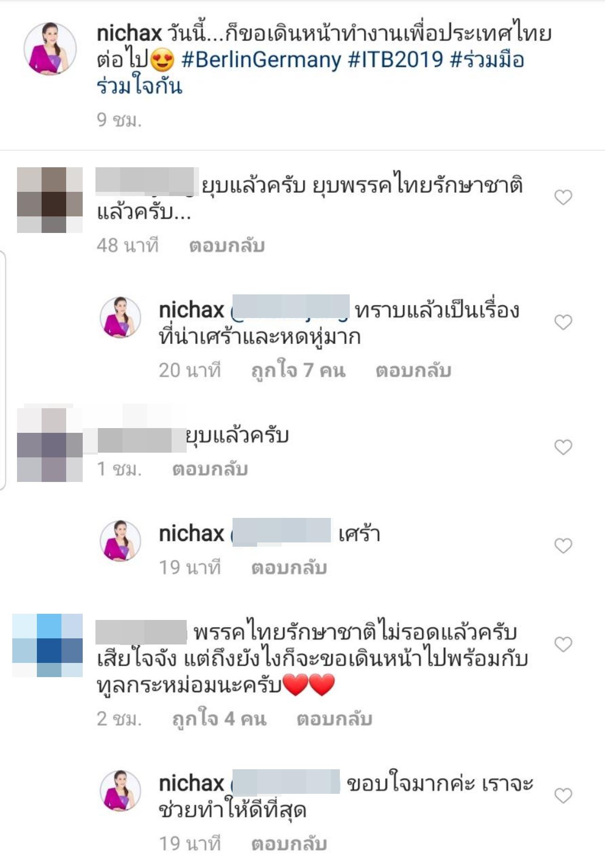Heart the comment ending with ทูลกระหม่อมนะครับ
Screen dimensions: 605x868
(563, 644)
